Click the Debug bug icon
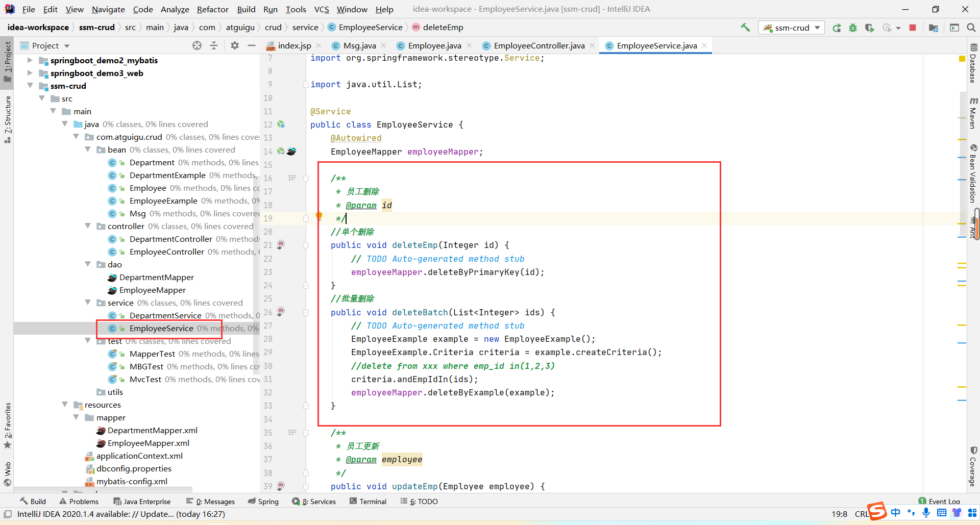 pyautogui.click(x=852, y=28)
